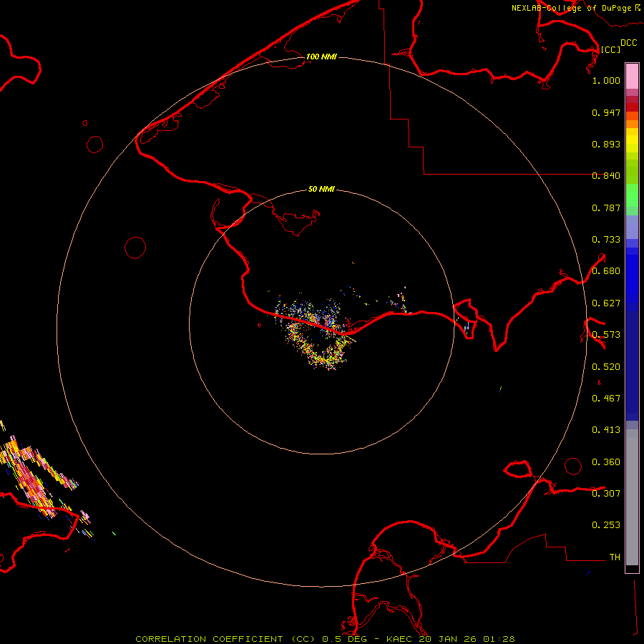The height and width of the screenshot is (644, 644).
Task: Click the DCC label above the color bar
Action: (628, 42)
